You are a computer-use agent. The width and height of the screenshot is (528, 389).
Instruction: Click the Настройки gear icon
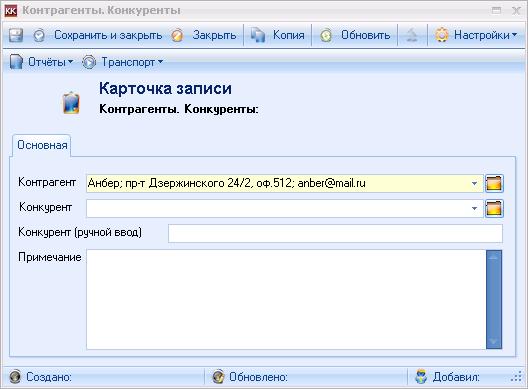442,35
